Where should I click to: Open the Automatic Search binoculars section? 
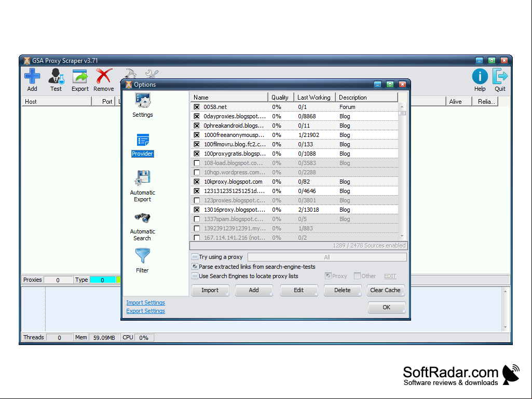pos(143,218)
